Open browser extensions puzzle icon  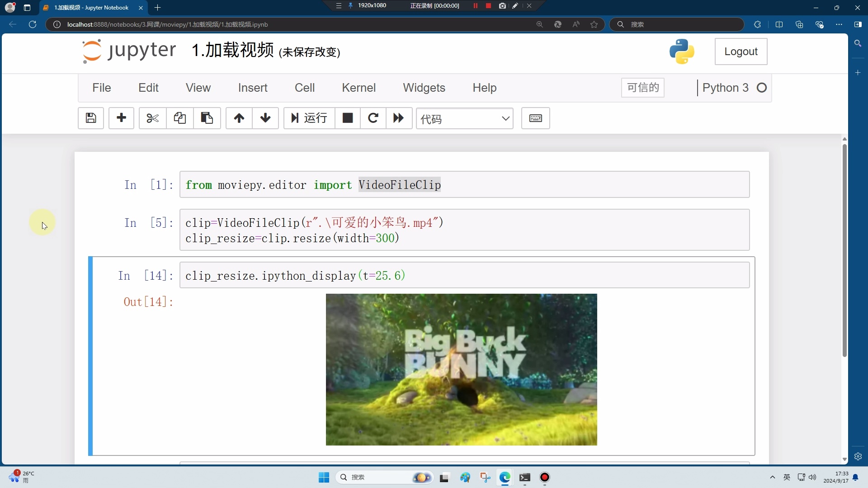[757, 24]
